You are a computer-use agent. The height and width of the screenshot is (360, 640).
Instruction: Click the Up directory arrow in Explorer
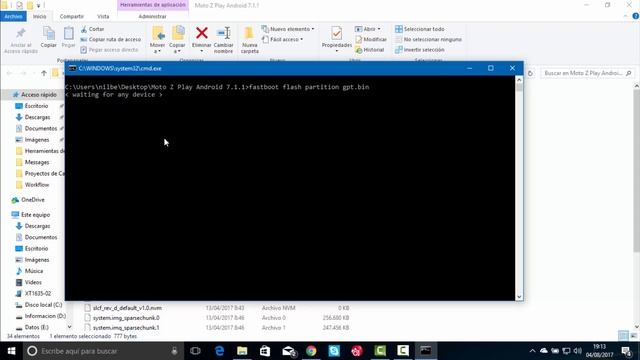pyautogui.click(x=44, y=73)
